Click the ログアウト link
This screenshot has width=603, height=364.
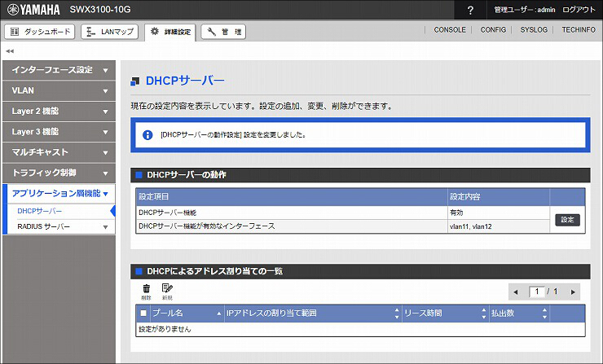coord(579,10)
